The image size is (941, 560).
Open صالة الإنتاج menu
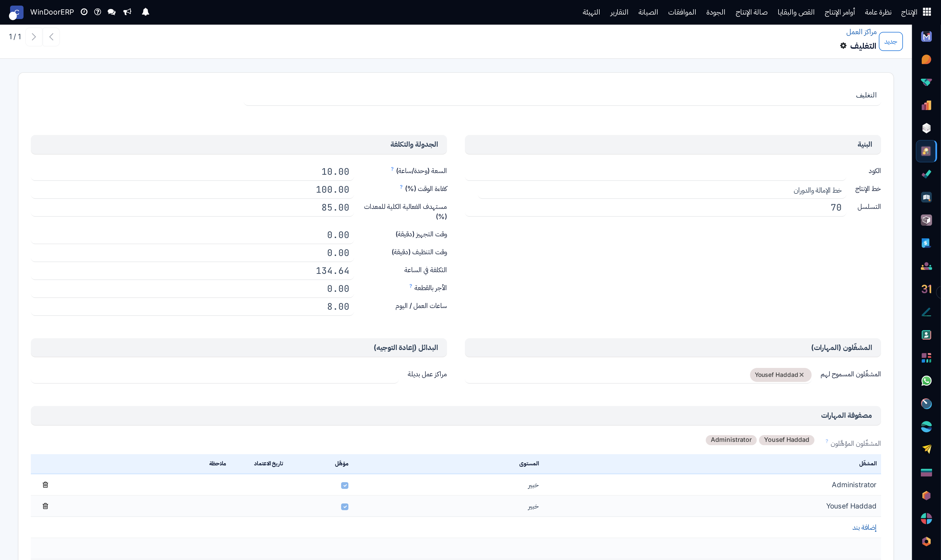[x=751, y=12]
